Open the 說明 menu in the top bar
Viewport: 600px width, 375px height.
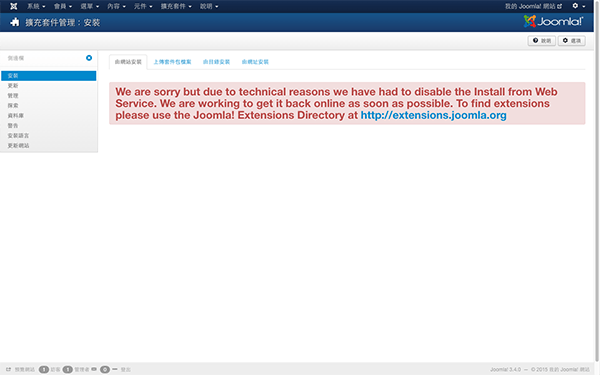point(209,6)
